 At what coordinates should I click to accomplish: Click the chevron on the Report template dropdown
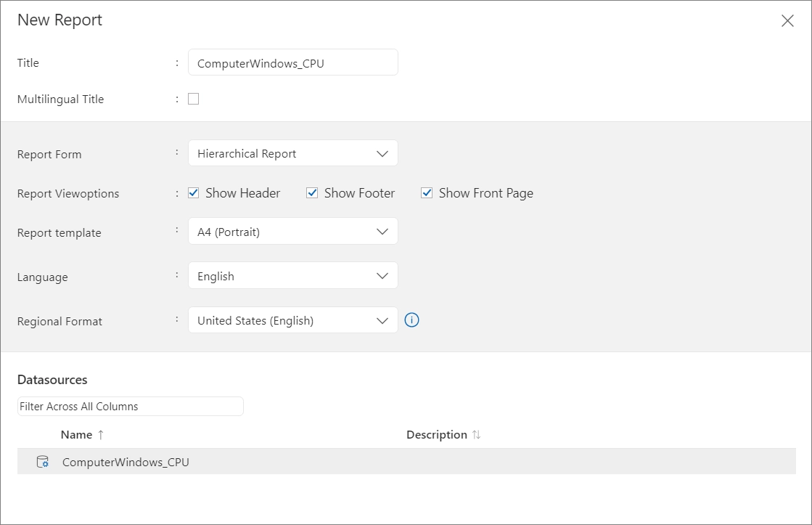point(383,232)
